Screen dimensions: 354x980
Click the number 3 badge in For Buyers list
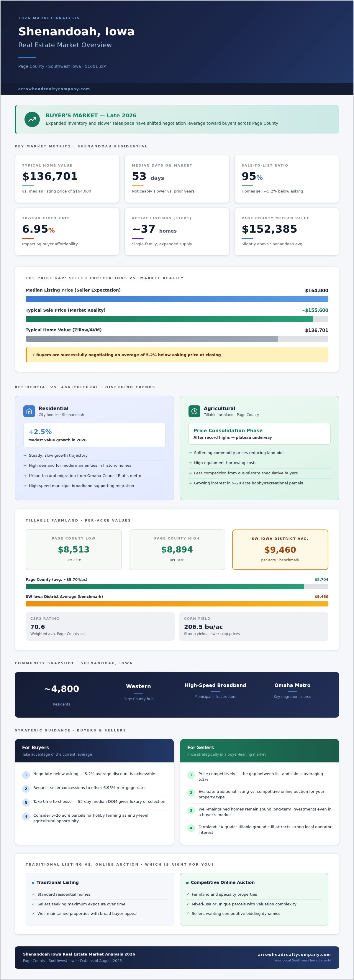[x=26, y=803]
